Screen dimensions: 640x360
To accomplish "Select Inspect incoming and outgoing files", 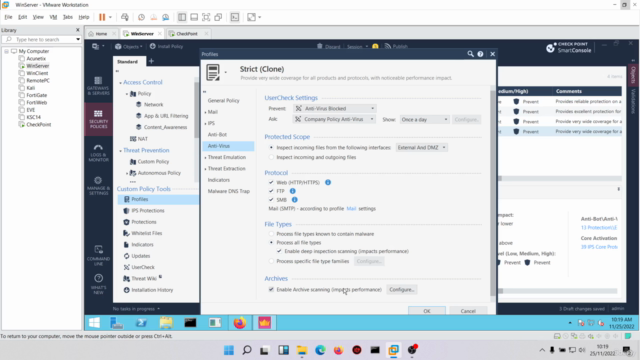I will point(271,157).
